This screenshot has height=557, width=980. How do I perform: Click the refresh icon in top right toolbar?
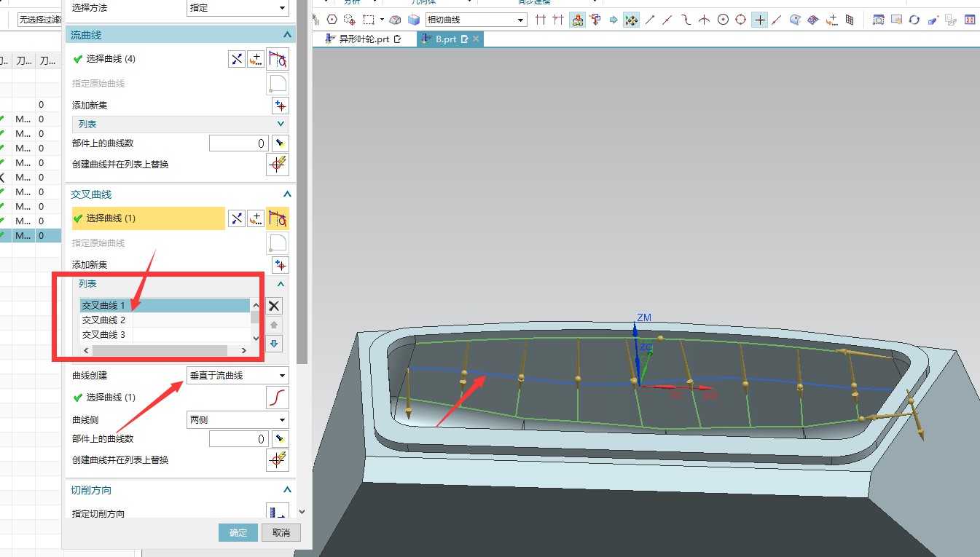pyautogui.click(x=914, y=20)
